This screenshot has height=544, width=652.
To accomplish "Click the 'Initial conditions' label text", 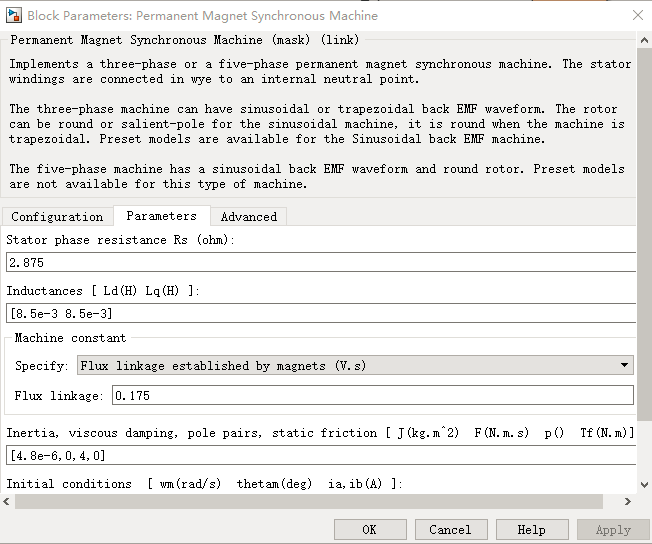I will point(69,484).
